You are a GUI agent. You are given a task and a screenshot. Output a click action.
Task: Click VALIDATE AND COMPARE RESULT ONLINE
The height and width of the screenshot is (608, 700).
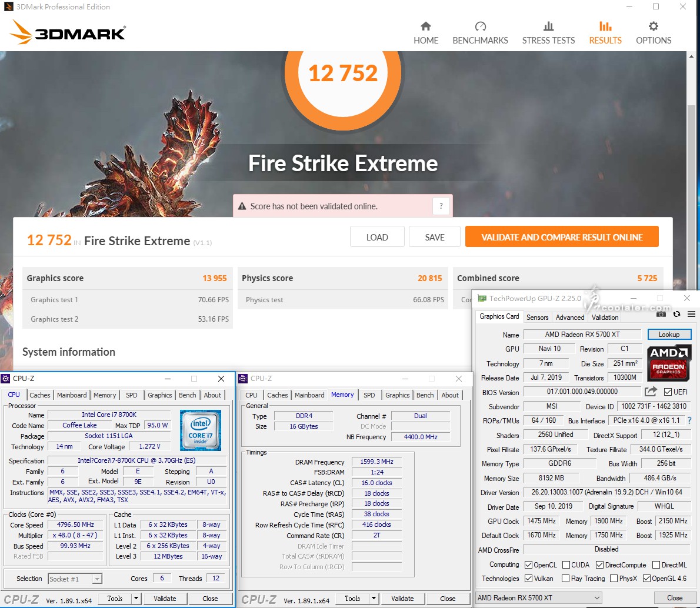point(562,236)
